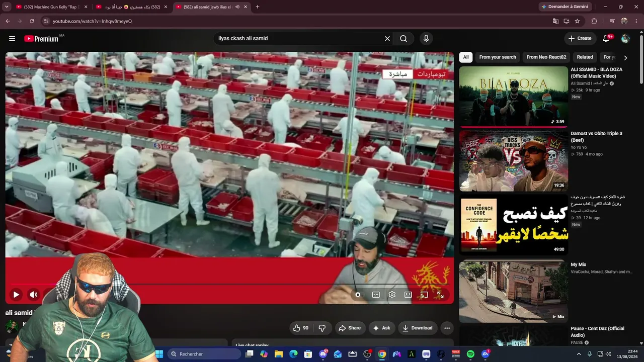This screenshot has height=362, width=644.
Task: Click Demander à Gemini button
Action: (x=565, y=7)
